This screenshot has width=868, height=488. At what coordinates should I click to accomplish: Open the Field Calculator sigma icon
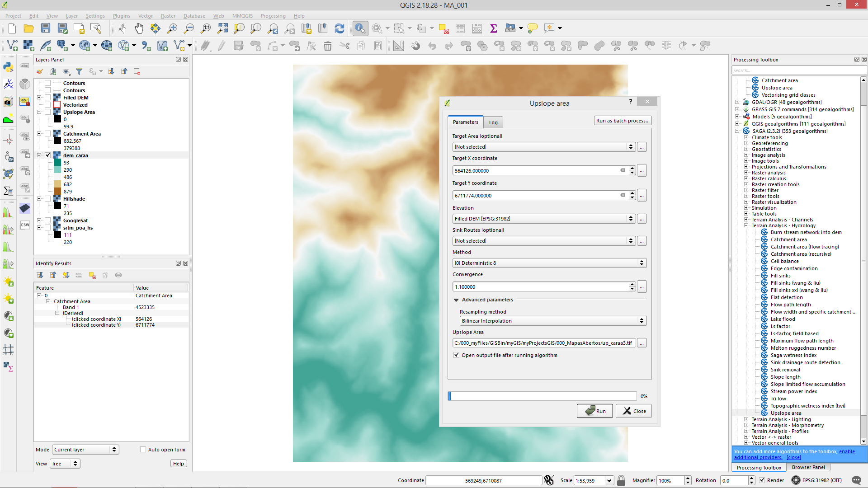click(x=494, y=28)
